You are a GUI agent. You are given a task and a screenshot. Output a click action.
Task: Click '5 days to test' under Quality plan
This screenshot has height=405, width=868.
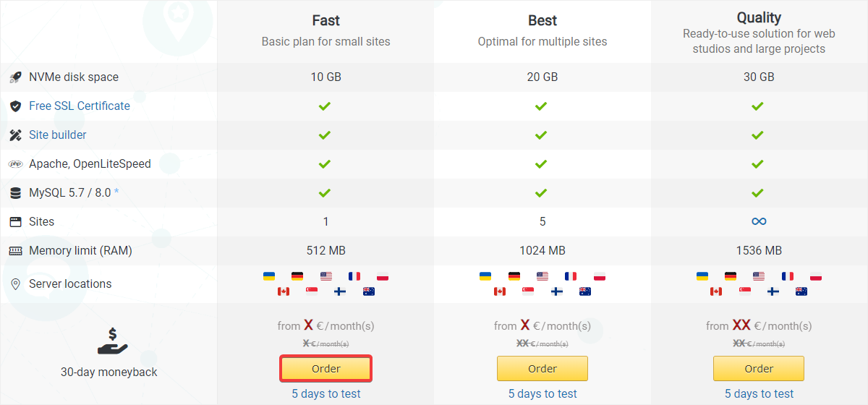(x=759, y=393)
